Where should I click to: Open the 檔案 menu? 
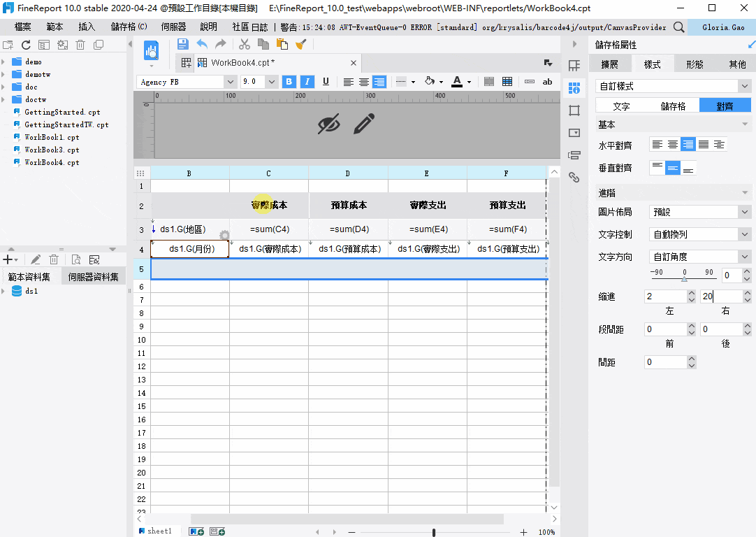click(x=22, y=27)
